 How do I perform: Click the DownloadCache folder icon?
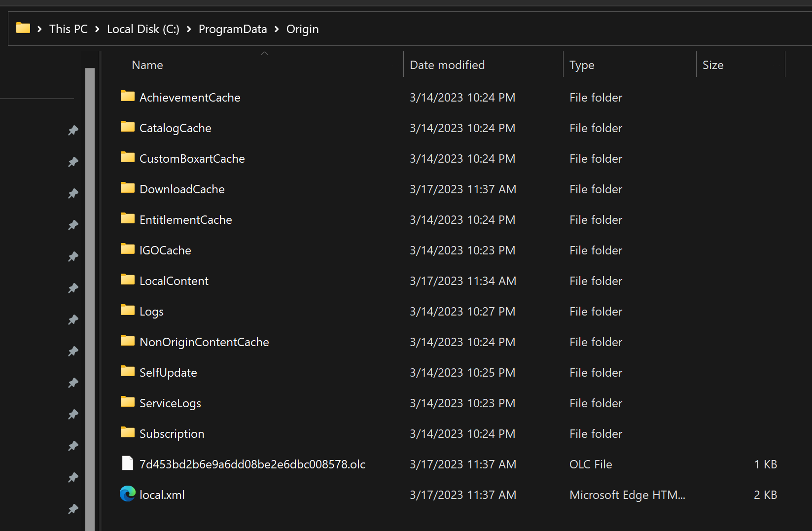[x=128, y=188]
